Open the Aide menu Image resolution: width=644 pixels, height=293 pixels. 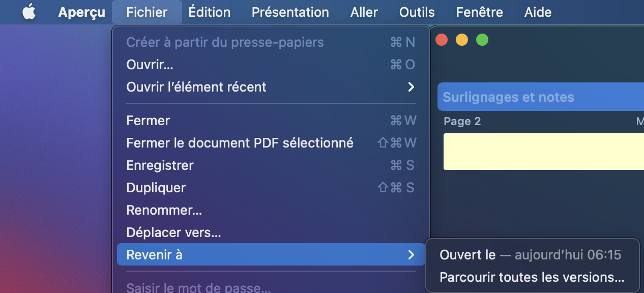[x=538, y=12]
